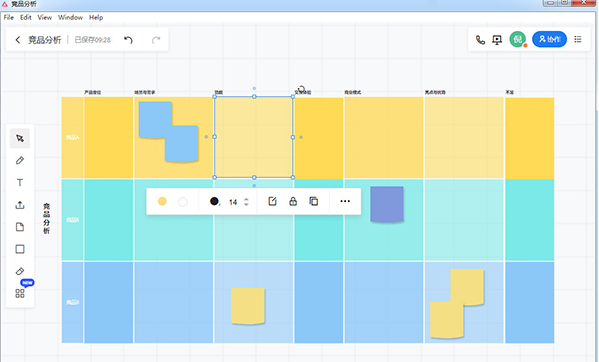The height and width of the screenshot is (362, 599).
Task: Select the pen drawing tool
Action: tap(20, 160)
